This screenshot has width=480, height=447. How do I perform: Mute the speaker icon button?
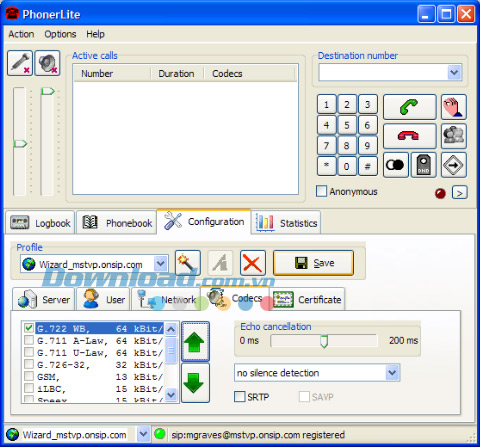(47, 63)
